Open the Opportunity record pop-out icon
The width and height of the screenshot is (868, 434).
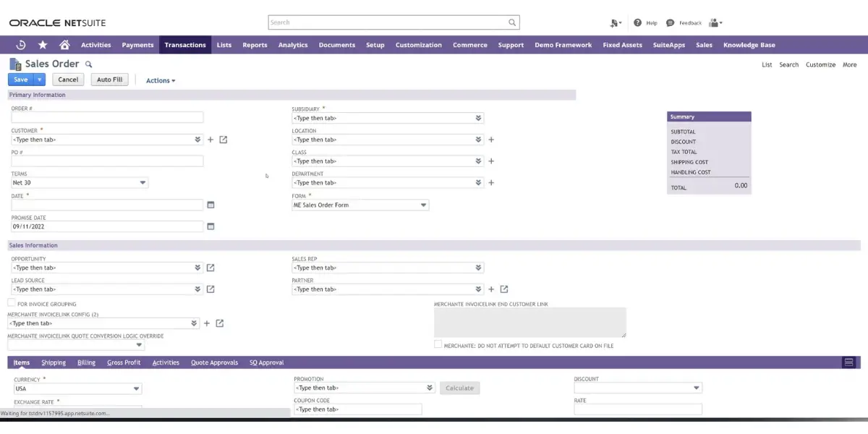pos(210,268)
